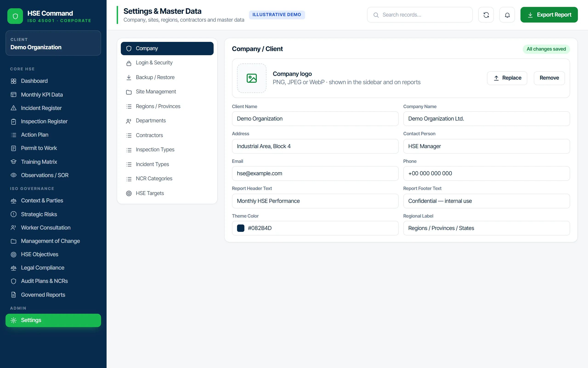588x368 pixels.
Task: Open Site Management settings
Action: 167,92
